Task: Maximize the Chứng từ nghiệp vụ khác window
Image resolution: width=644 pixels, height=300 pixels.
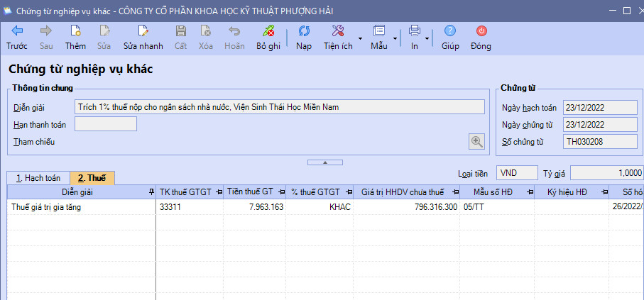Action: pos(626,11)
